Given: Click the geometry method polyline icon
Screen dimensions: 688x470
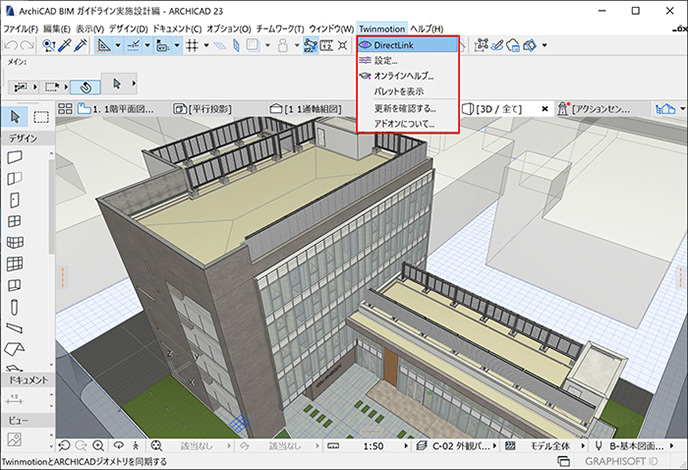Looking at the screenshot, I should (21, 87).
